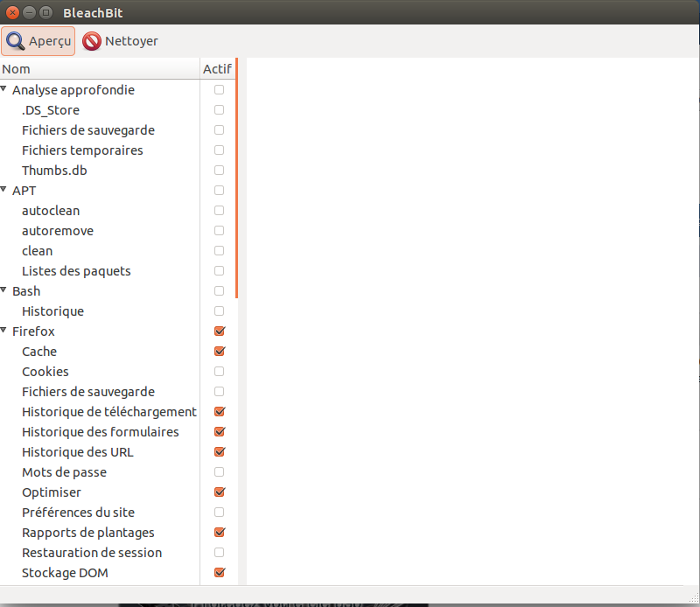Viewport: 700px width, 607px height.
Task: Click the cleaner list vertical scrollbar
Action: click(236, 178)
